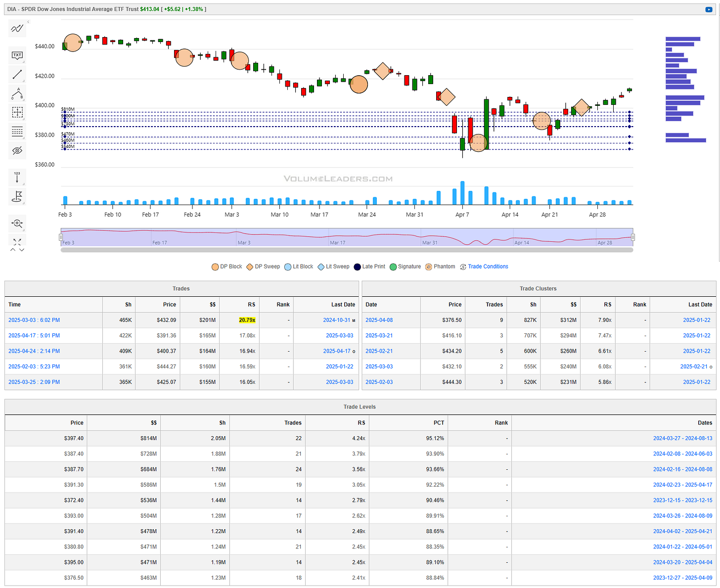Sort the Trade Clusters table by Trades header
Screen dimensions: 720x588
tap(494, 305)
